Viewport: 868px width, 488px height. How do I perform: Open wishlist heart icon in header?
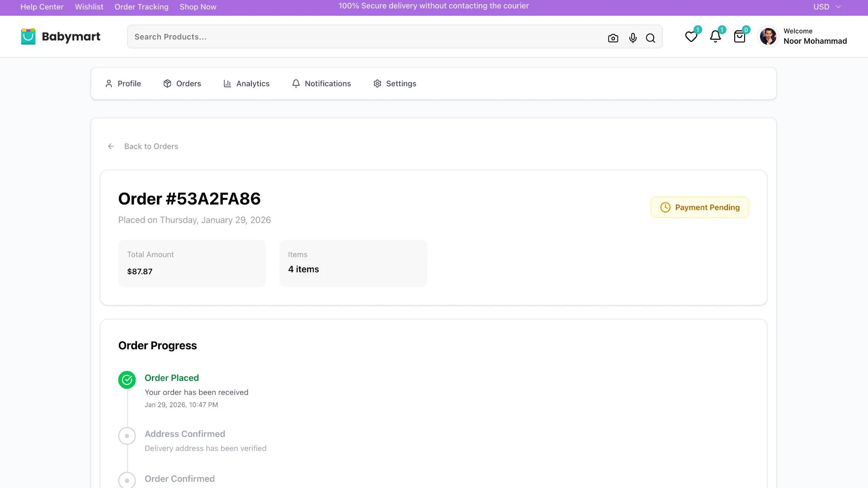[x=691, y=37]
